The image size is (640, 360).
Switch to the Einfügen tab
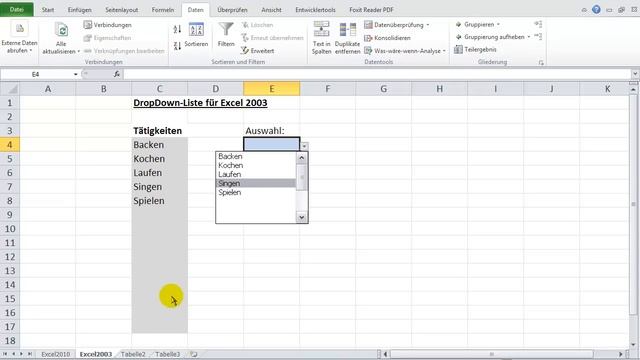pos(80,10)
